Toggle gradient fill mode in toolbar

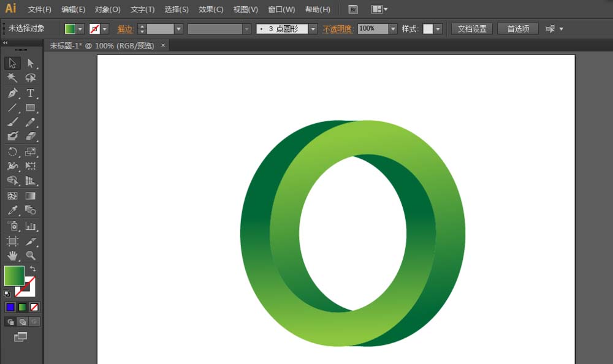[23, 306]
